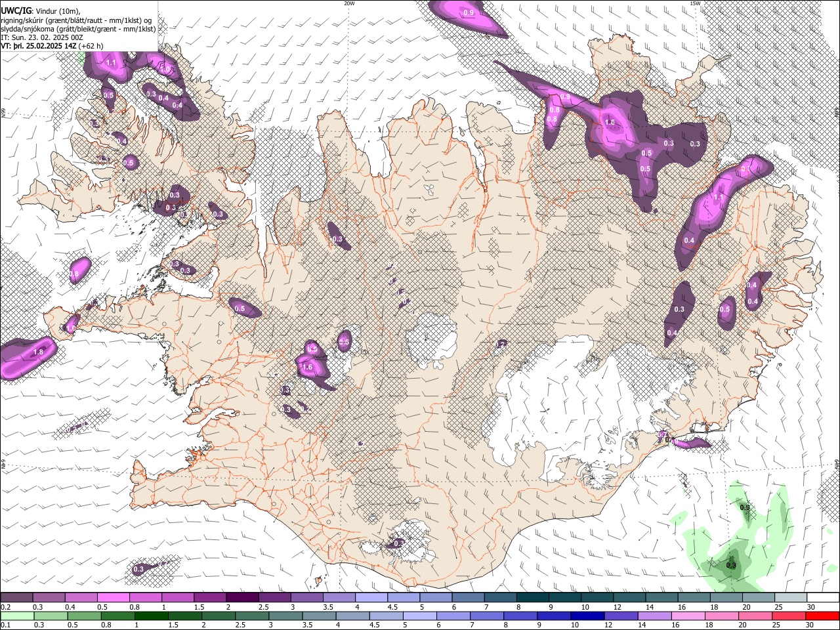Click the 15W longitude label

tap(695, 3)
